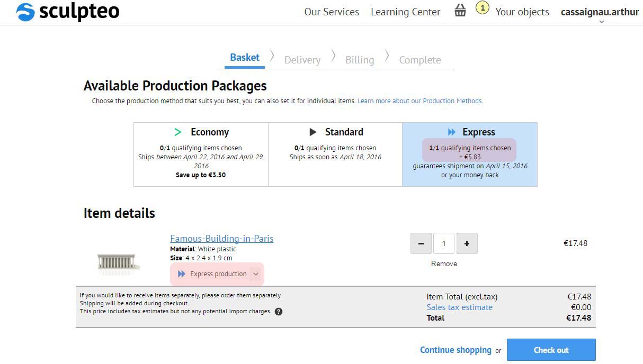643x364 pixels.
Task: Choose the Standard production package
Action: pyautogui.click(x=335, y=154)
